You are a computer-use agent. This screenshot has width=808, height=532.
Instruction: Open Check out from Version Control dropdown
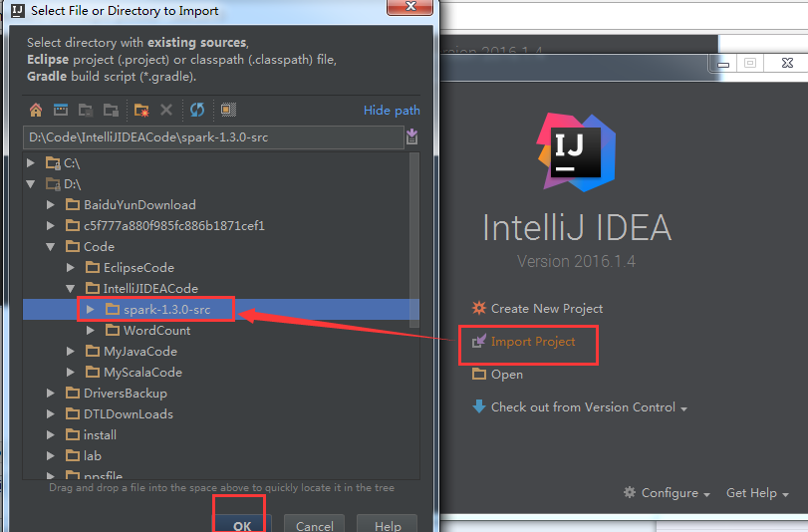coord(580,407)
